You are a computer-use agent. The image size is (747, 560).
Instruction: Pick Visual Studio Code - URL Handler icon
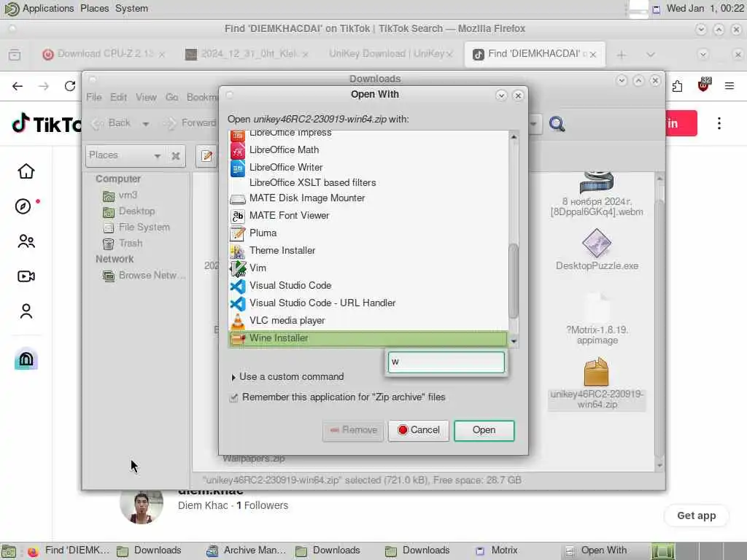click(x=237, y=303)
